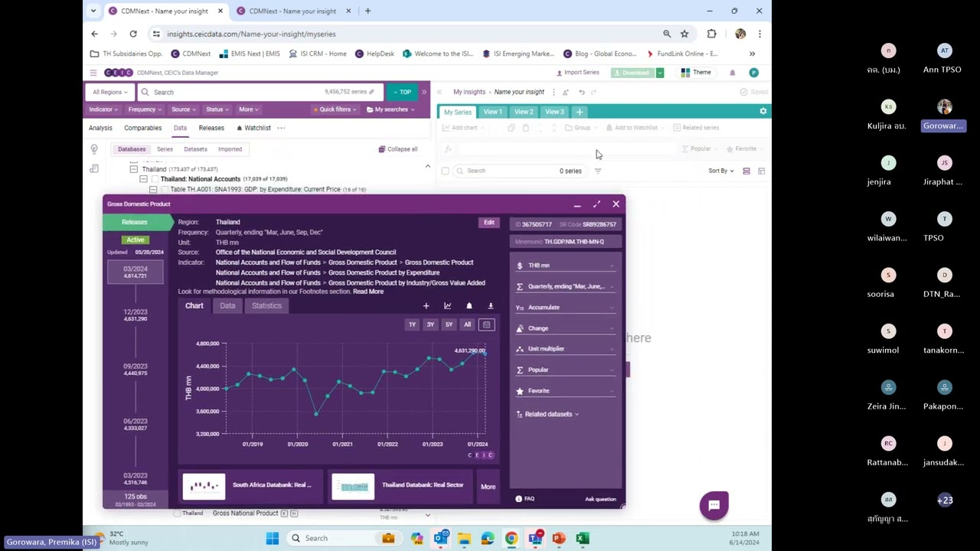Switch to Statistics tab in series popup
This screenshot has height=551, width=980.
point(266,306)
